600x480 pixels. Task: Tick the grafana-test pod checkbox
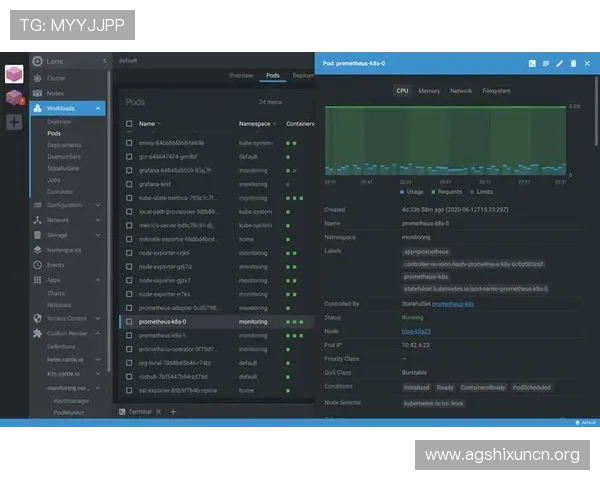point(128,184)
